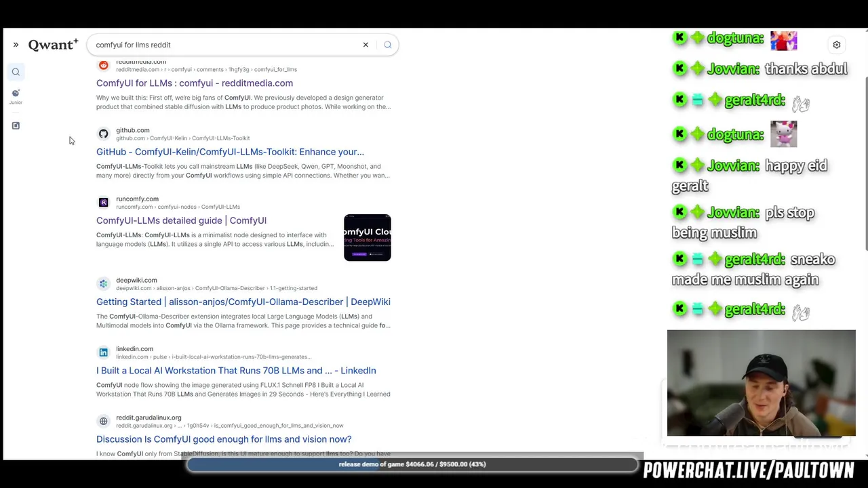Open LinkedIn 'I Built a Local AI Workstation' result
This screenshot has width=868, height=488.
coord(236,371)
